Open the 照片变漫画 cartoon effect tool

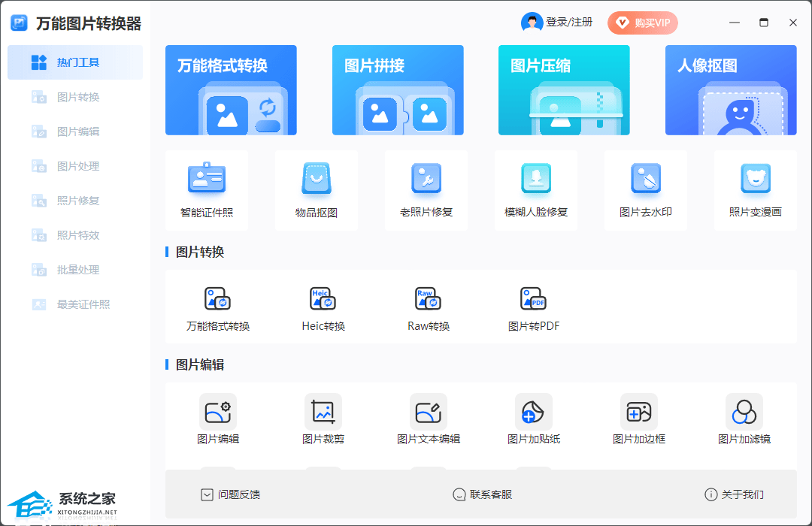click(x=756, y=180)
